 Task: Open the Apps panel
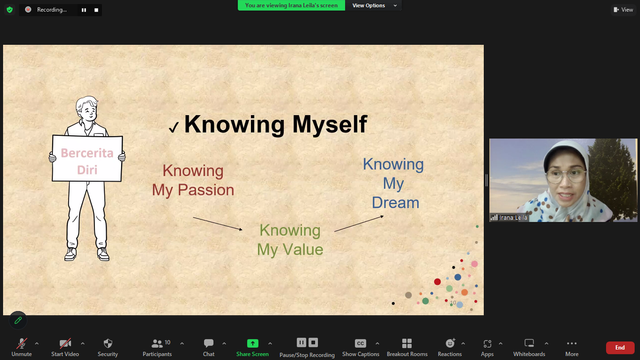pos(487,347)
